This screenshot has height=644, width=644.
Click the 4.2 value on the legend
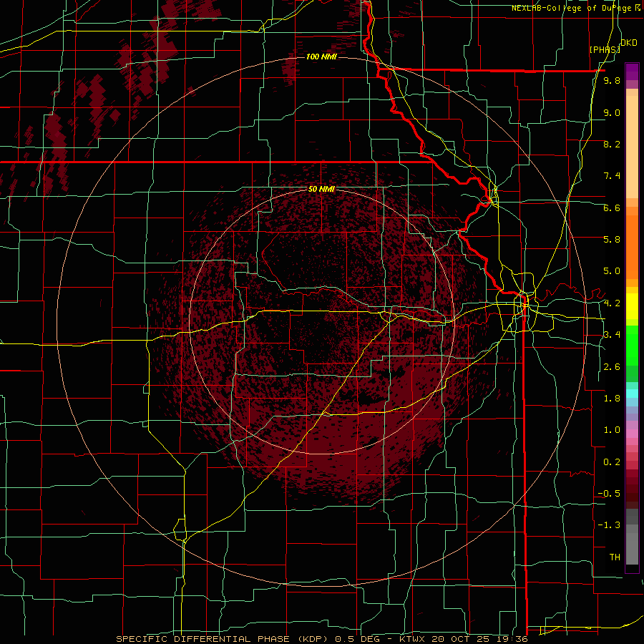click(x=612, y=303)
